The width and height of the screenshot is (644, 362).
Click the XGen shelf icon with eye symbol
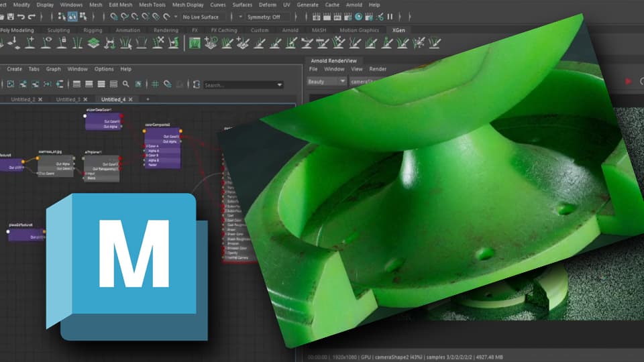point(46,43)
